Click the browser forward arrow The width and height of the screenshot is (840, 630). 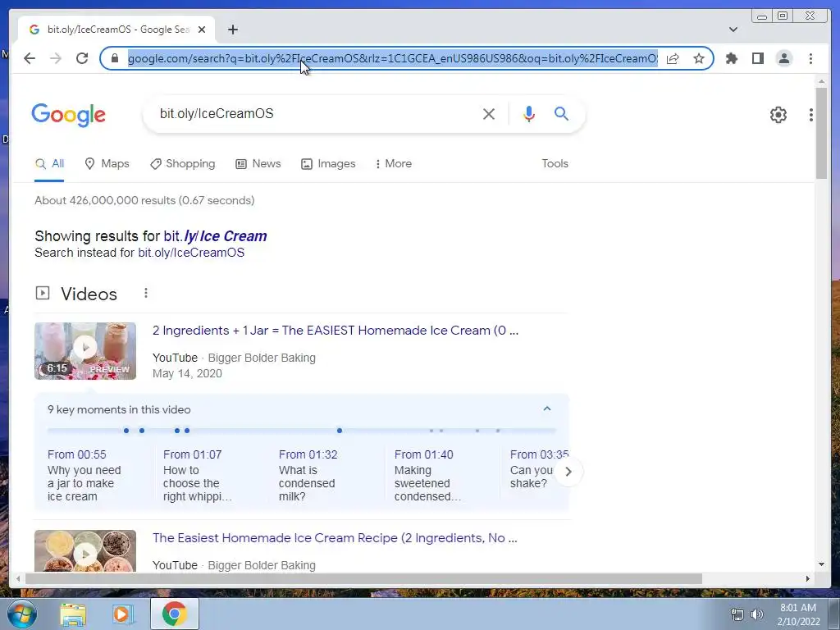pos(56,58)
